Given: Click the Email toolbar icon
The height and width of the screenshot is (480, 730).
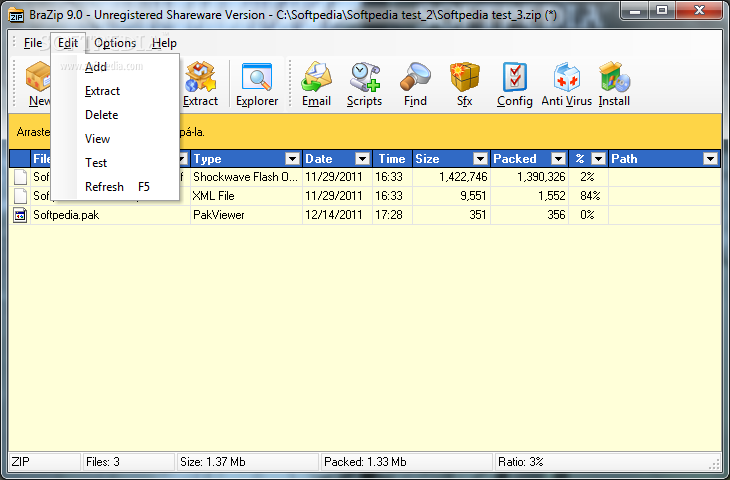Looking at the screenshot, I should click(x=317, y=77).
